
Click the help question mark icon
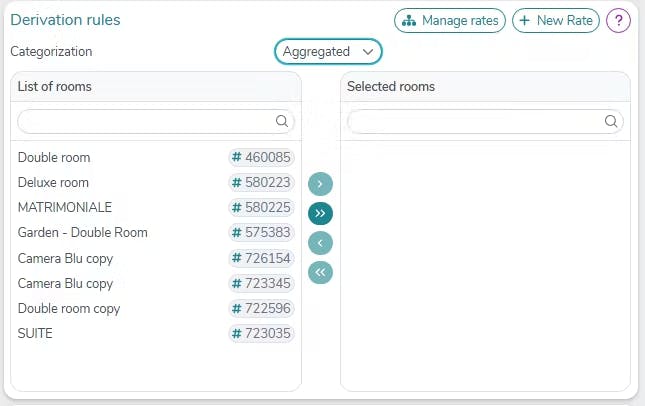point(618,20)
